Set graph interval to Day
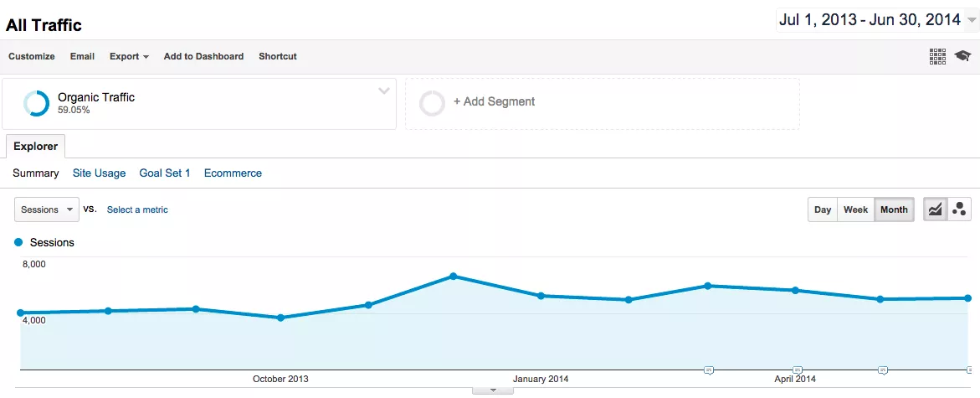The height and width of the screenshot is (398, 980). pyautogui.click(x=823, y=209)
